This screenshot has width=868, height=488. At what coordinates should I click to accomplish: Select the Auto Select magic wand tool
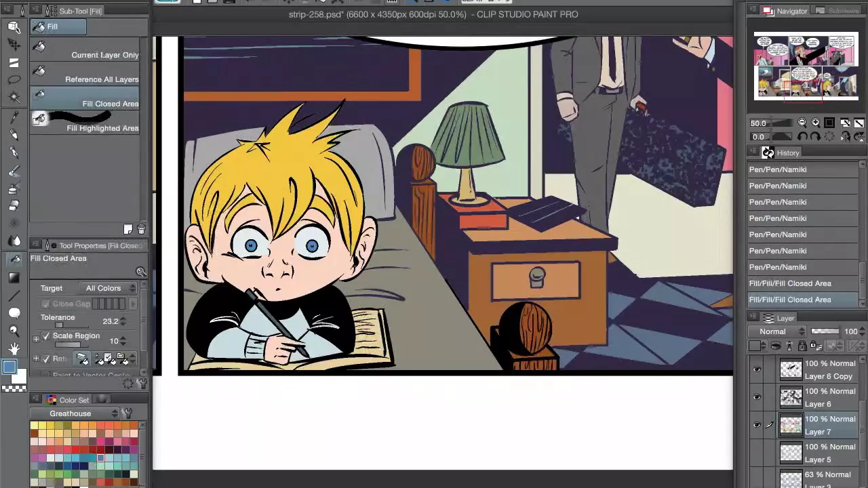(x=14, y=98)
